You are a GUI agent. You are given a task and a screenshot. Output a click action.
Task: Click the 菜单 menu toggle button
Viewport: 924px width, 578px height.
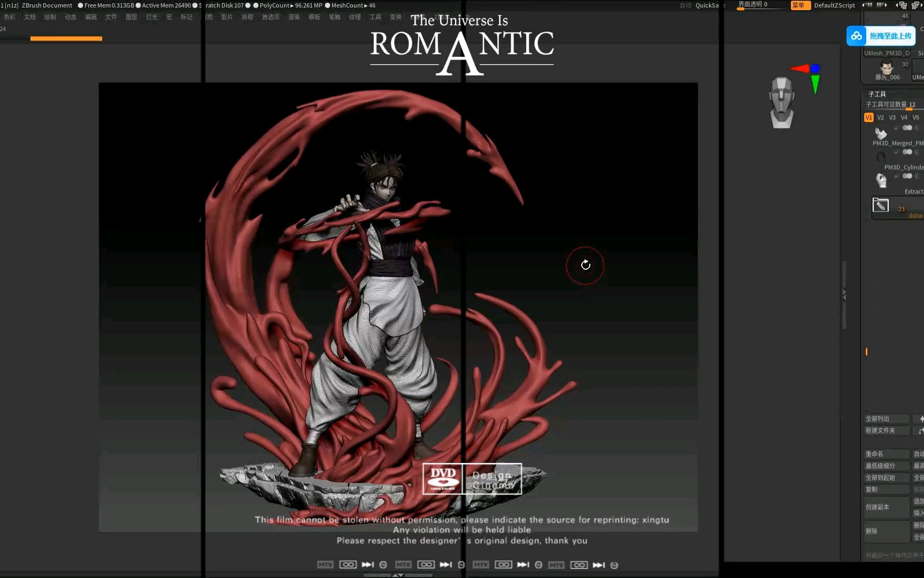coord(800,5)
